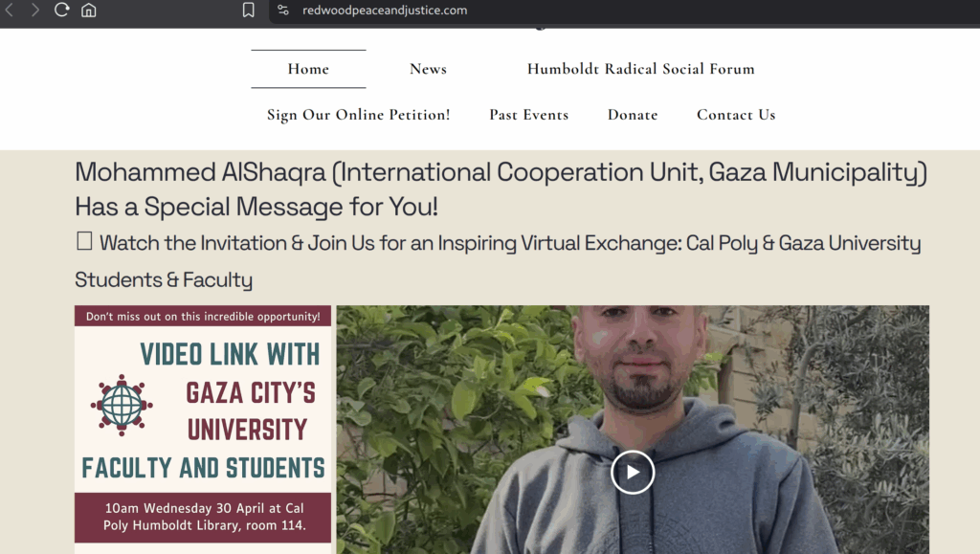The height and width of the screenshot is (554, 980).
Task: Click the 10am Wednesday 30 April event banner
Action: click(x=203, y=517)
